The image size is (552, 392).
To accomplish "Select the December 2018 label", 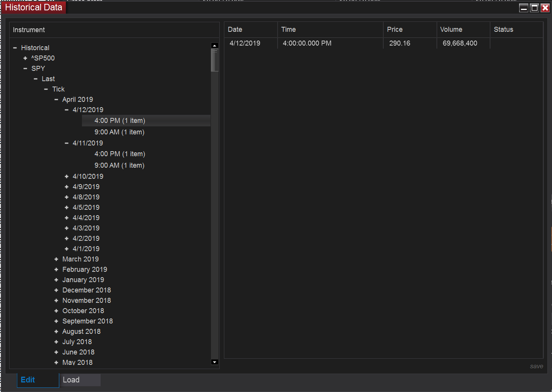I will (87, 290).
